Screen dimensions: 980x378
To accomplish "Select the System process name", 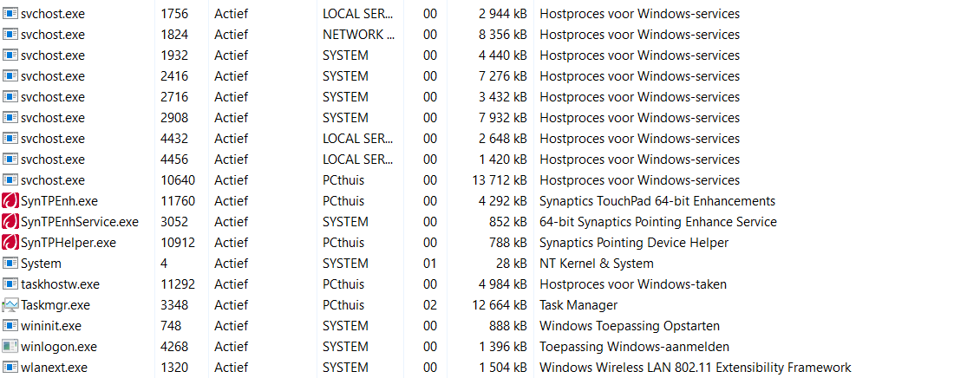I will (42, 264).
